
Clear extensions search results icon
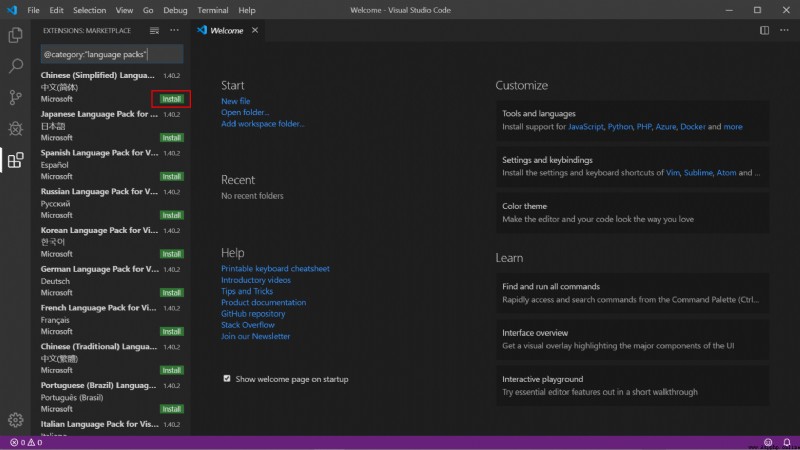154,31
